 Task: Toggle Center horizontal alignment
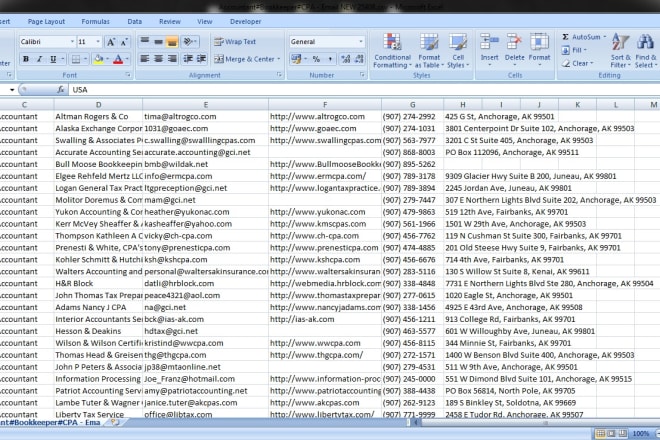point(158,59)
